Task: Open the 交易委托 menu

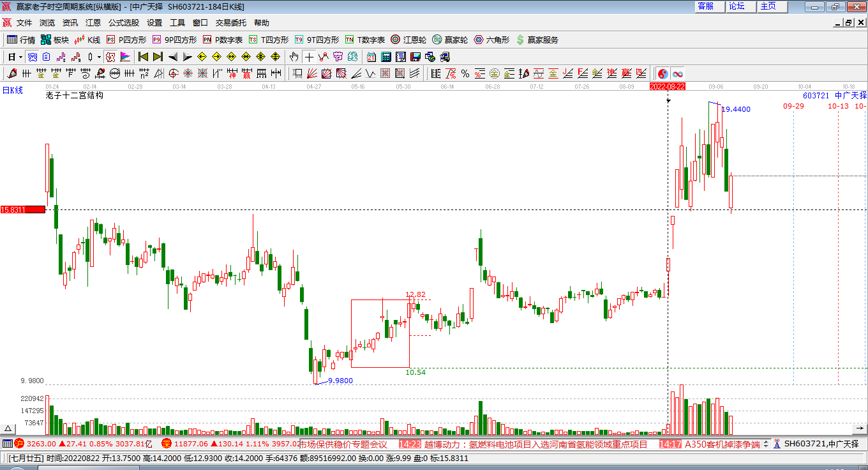Action: pyautogui.click(x=230, y=23)
